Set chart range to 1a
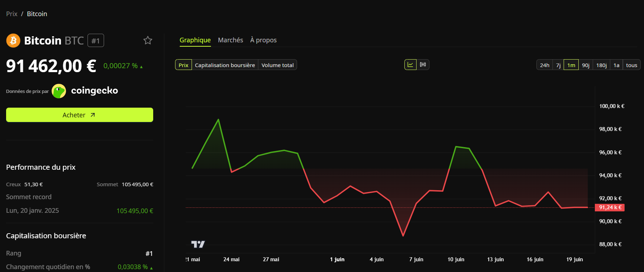Screen dimensions: 644x272 coord(616,65)
